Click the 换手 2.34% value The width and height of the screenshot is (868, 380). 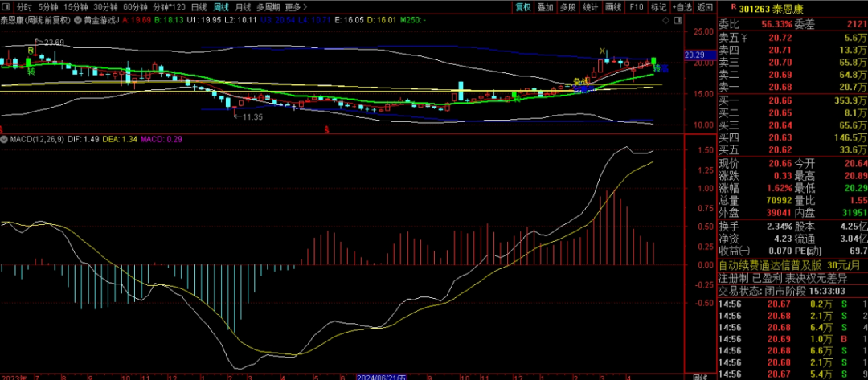pyautogui.click(x=780, y=227)
